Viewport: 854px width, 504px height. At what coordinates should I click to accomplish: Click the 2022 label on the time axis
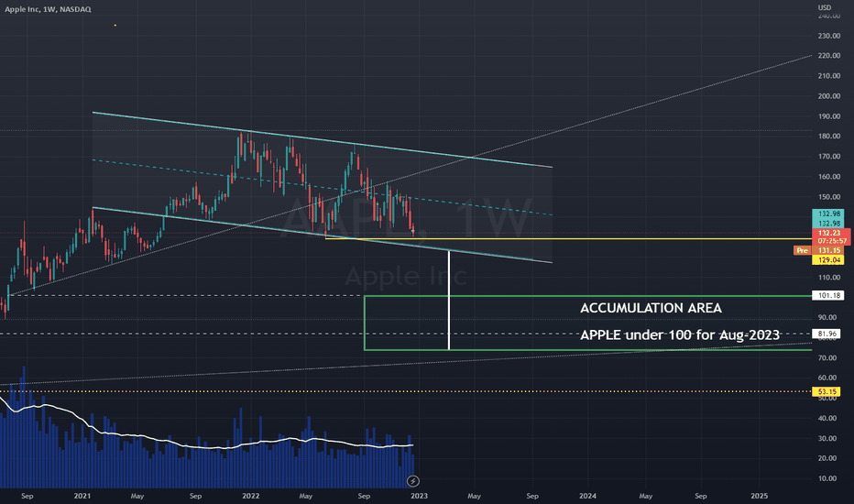250,496
